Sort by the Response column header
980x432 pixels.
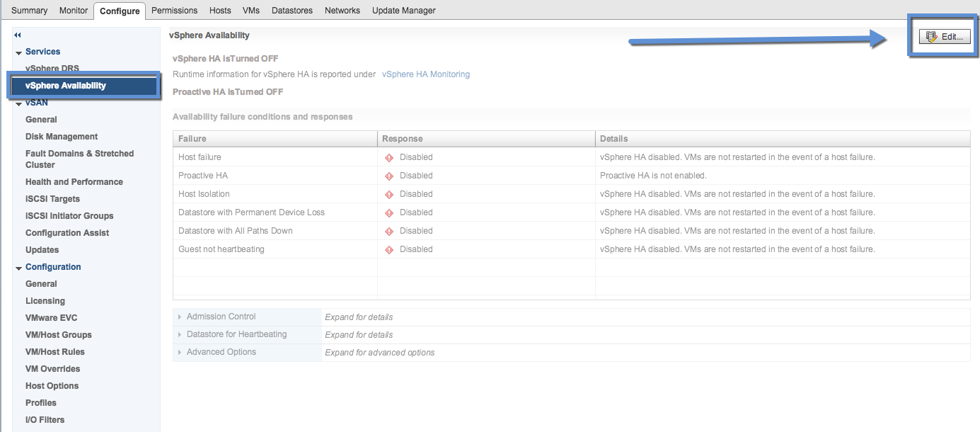point(486,139)
